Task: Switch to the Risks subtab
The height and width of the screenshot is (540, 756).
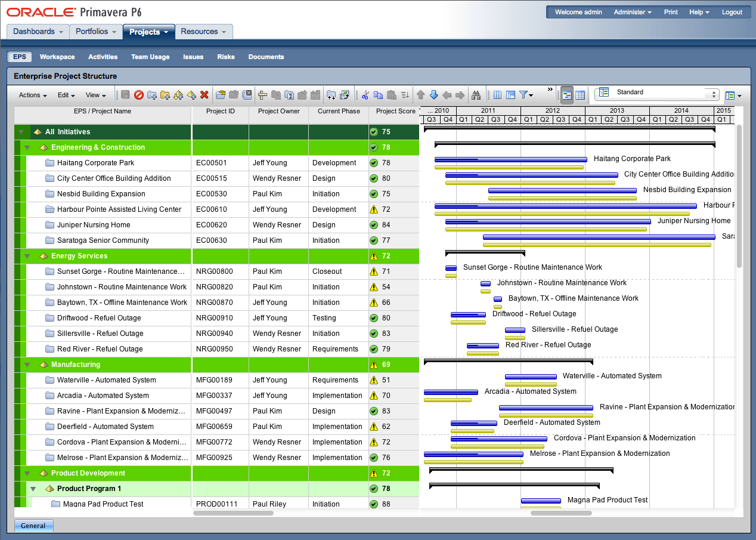Action: (226, 57)
